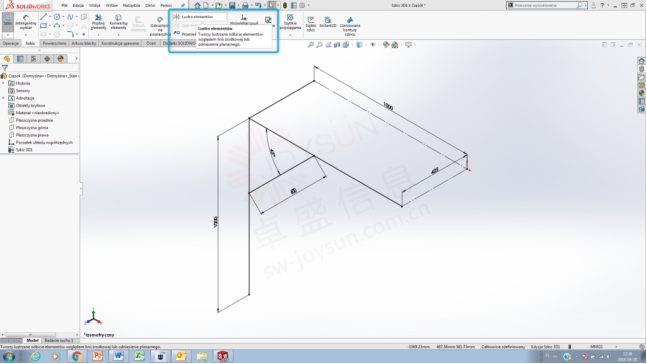
Task: Expand the Historia tree node
Action: click(x=4, y=83)
